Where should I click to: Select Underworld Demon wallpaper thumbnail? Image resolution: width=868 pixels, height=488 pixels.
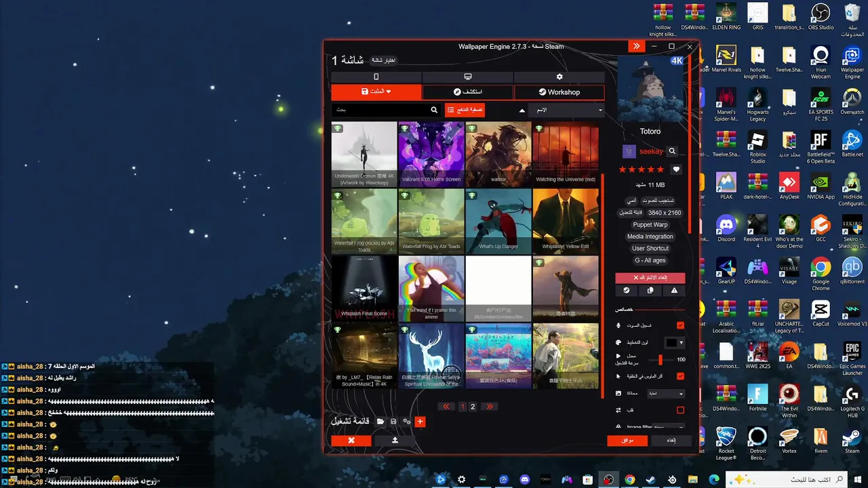(364, 155)
